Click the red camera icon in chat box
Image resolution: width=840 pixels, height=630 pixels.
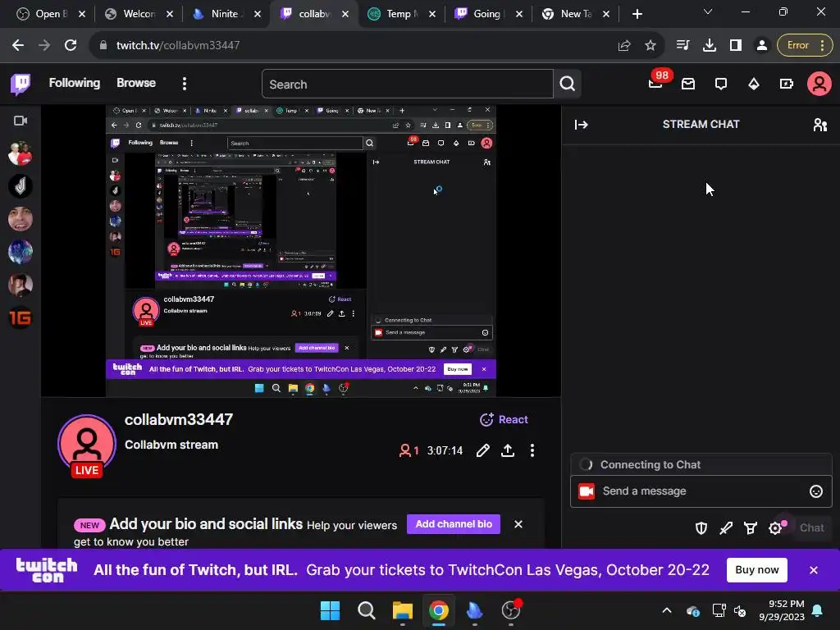coord(587,491)
